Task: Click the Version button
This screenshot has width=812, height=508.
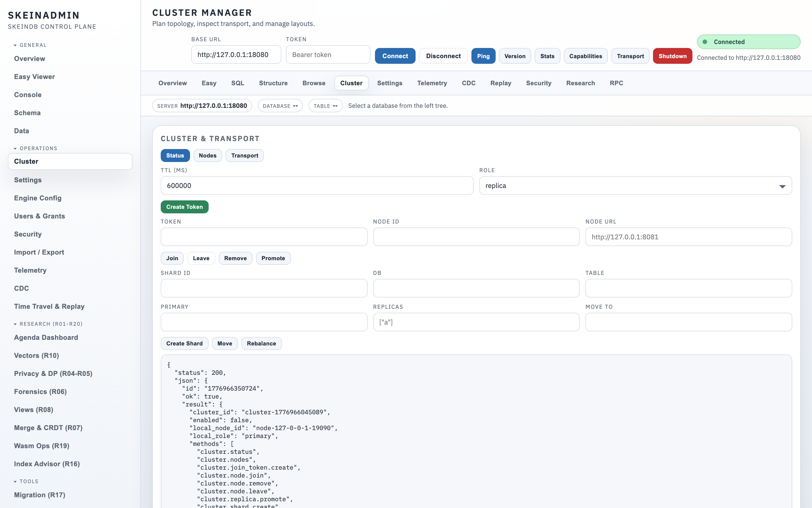Action: [x=515, y=56]
